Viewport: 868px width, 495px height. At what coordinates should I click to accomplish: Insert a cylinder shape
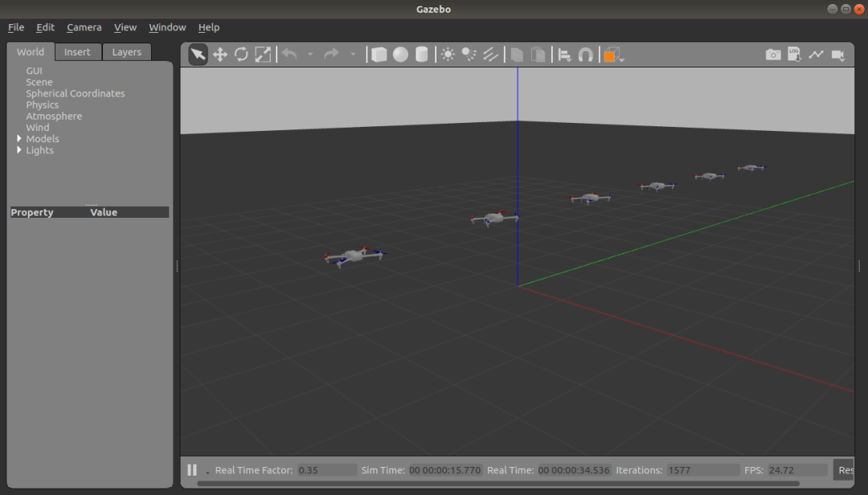click(422, 55)
